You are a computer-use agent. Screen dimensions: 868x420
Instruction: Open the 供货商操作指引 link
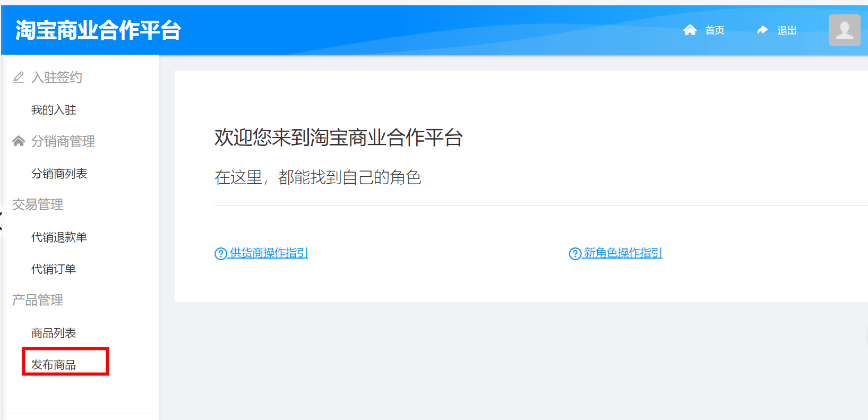269,253
